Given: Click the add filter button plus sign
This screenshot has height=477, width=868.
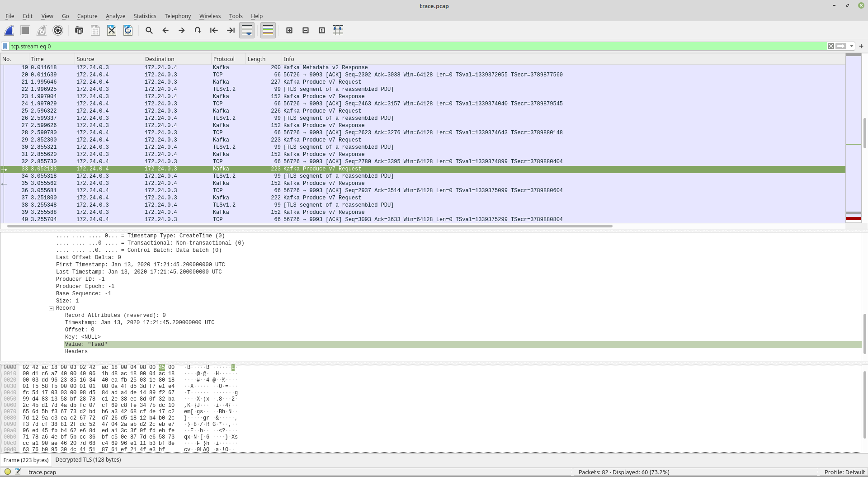Looking at the screenshot, I should (861, 46).
